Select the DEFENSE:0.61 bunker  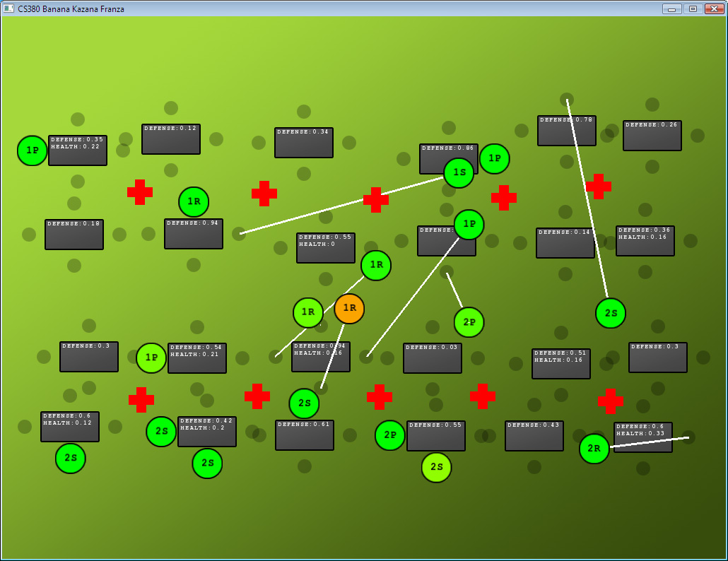point(305,435)
